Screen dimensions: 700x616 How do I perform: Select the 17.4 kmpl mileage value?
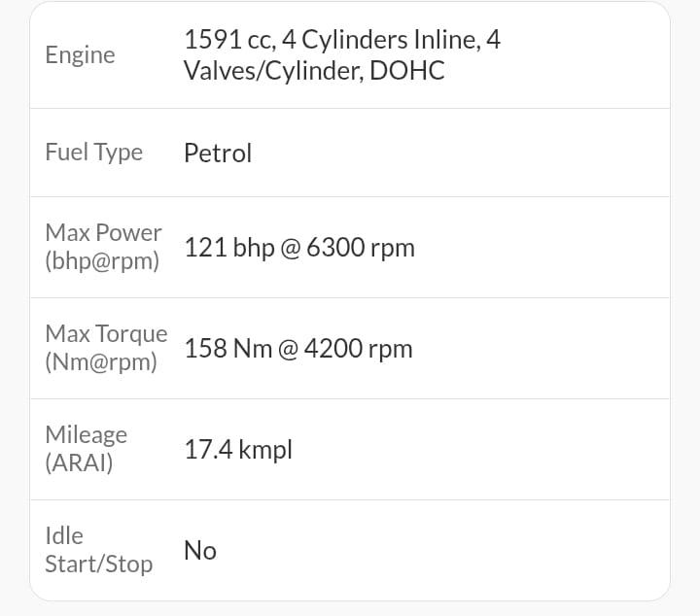tap(238, 450)
